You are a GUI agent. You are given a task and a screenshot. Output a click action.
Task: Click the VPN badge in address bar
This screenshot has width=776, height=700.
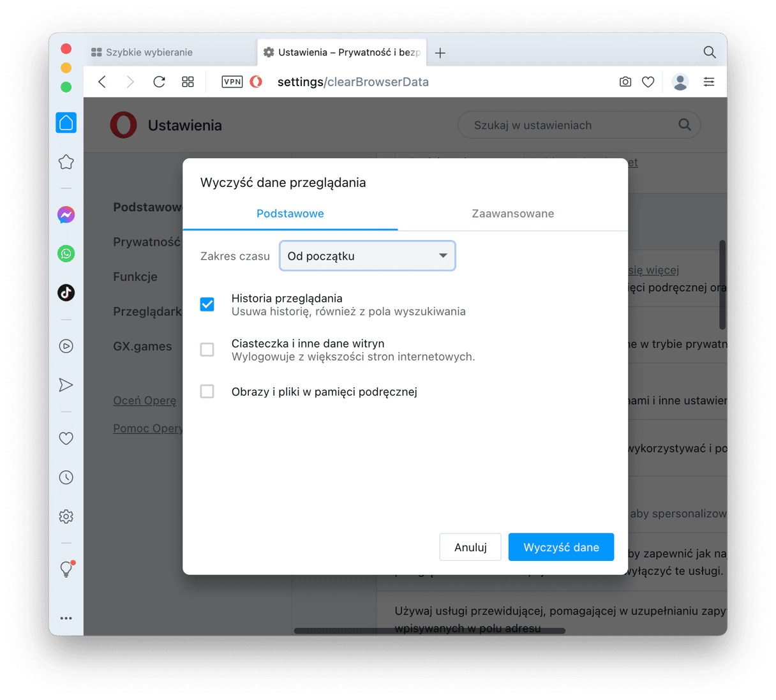pos(232,82)
